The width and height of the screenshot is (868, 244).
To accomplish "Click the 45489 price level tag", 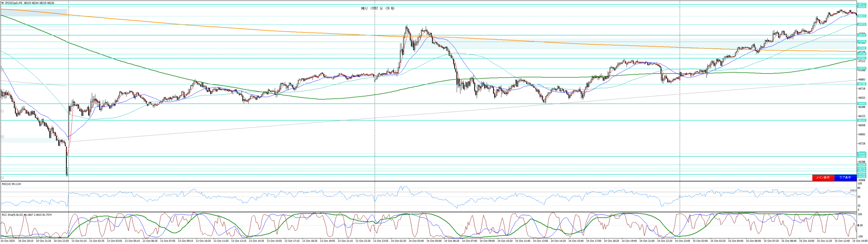I will coord(862,156).
